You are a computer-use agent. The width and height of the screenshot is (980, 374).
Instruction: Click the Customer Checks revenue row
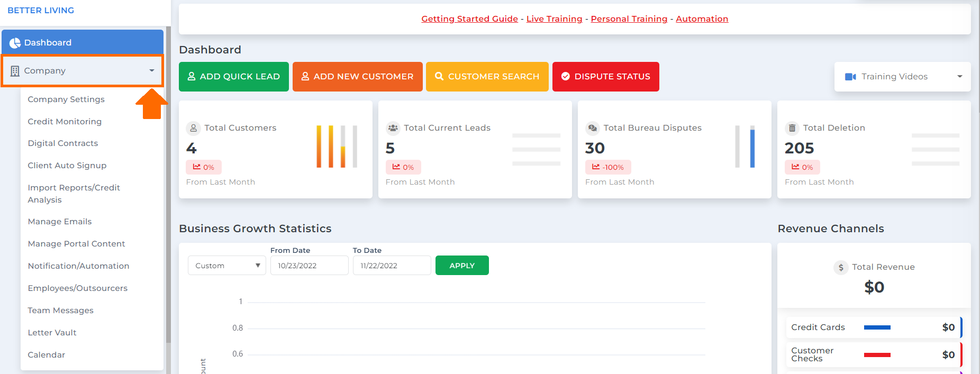click(874, 355)
